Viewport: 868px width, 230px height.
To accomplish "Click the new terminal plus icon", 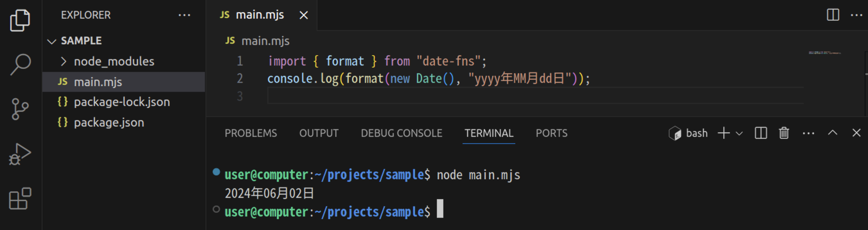I will (723, 133).
